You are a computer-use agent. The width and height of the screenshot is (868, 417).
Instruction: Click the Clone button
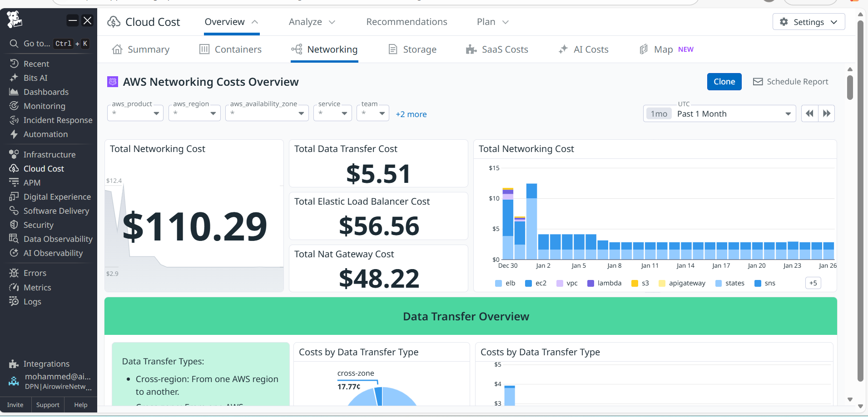[724, 82]
